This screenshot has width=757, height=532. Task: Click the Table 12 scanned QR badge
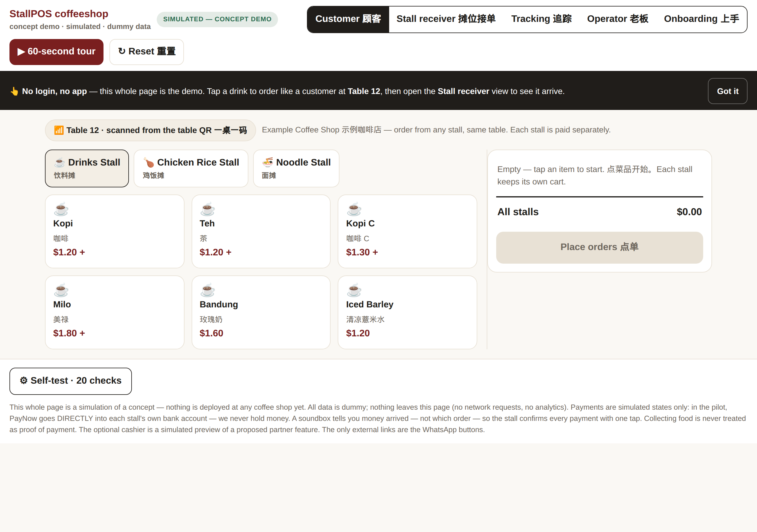(x=150, y=130)
